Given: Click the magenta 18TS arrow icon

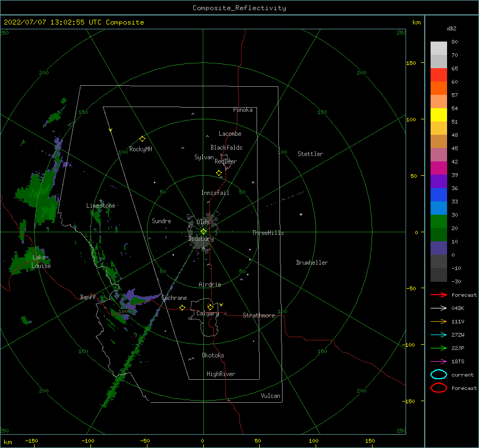Looking at the screenshot, I should pos(439,362).
